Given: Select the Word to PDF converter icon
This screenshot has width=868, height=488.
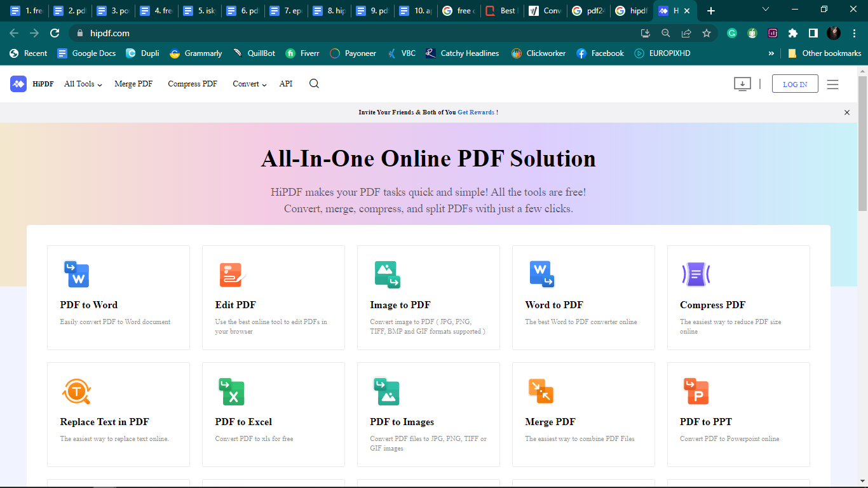Looking at the screenshot, I should pos(541,274).
